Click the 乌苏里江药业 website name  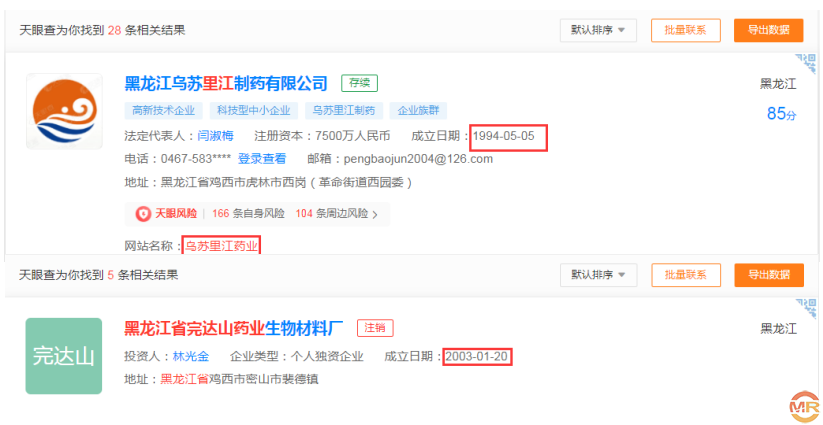(222, 246)
